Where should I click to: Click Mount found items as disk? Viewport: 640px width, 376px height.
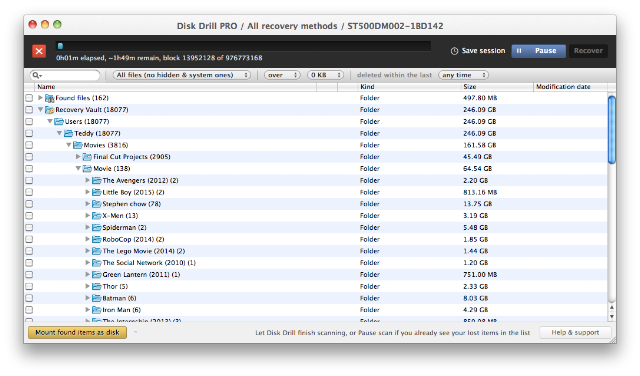click(78, 332)
